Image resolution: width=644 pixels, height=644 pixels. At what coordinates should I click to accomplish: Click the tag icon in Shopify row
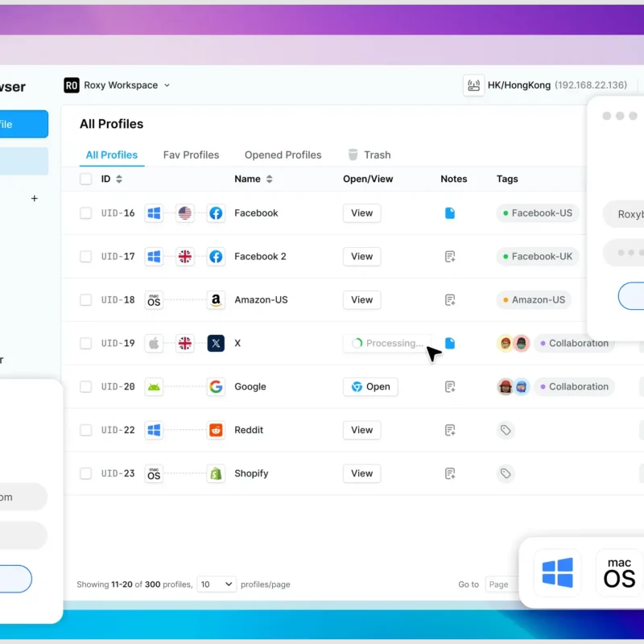coord(506,474)
